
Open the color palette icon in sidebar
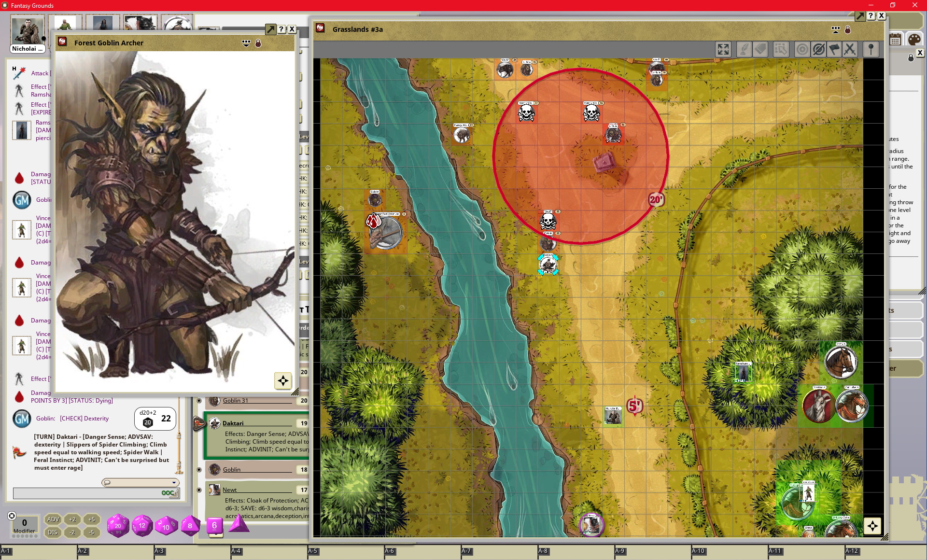(x=914, y=40)
